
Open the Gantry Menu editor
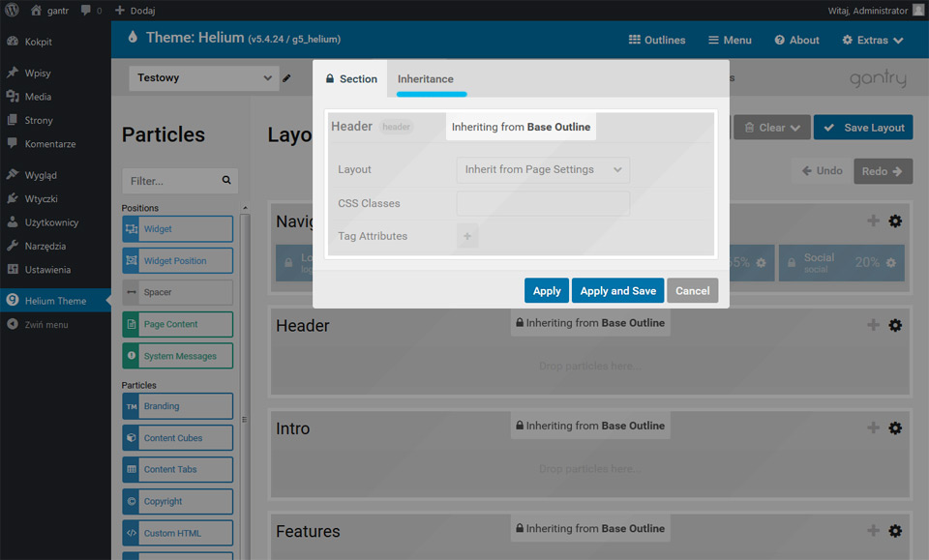(730, 40)
